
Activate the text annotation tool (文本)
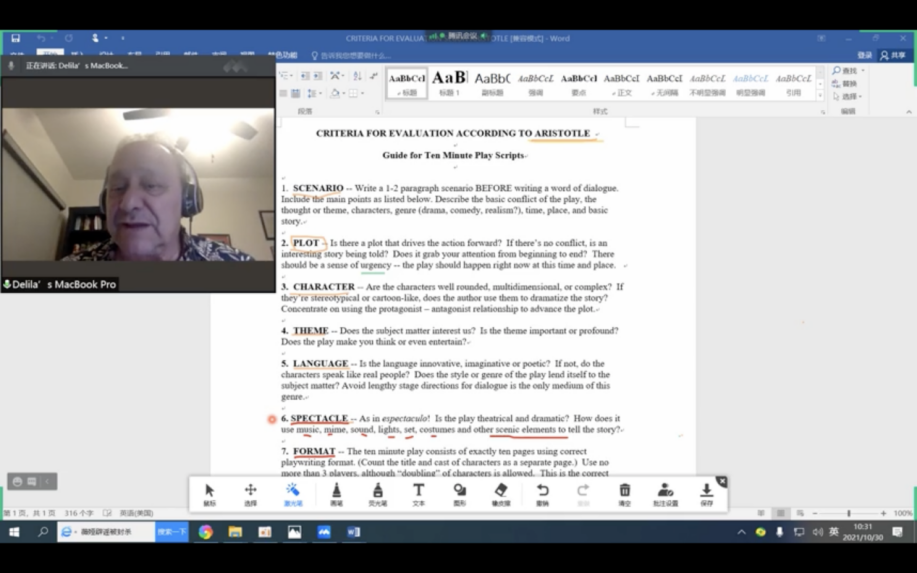(x=418, y=493)
